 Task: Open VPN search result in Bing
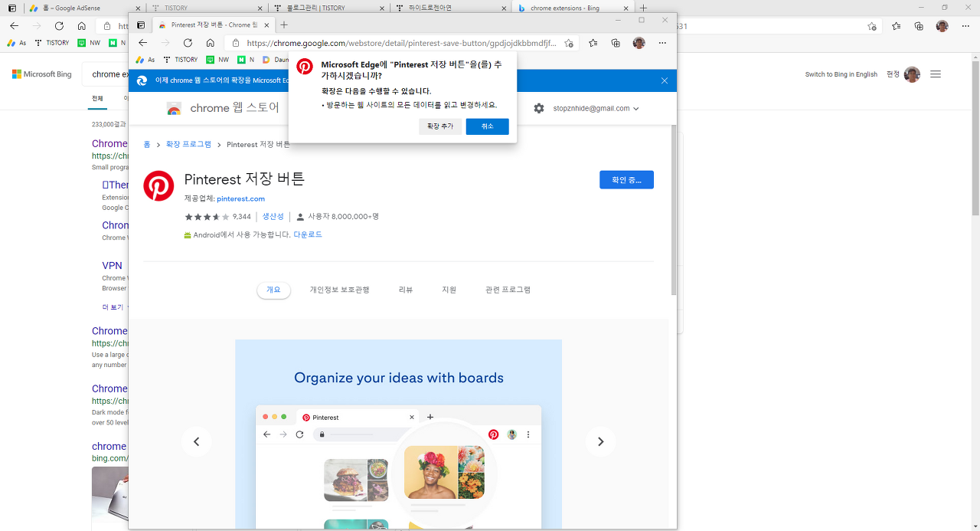[112, 266]
